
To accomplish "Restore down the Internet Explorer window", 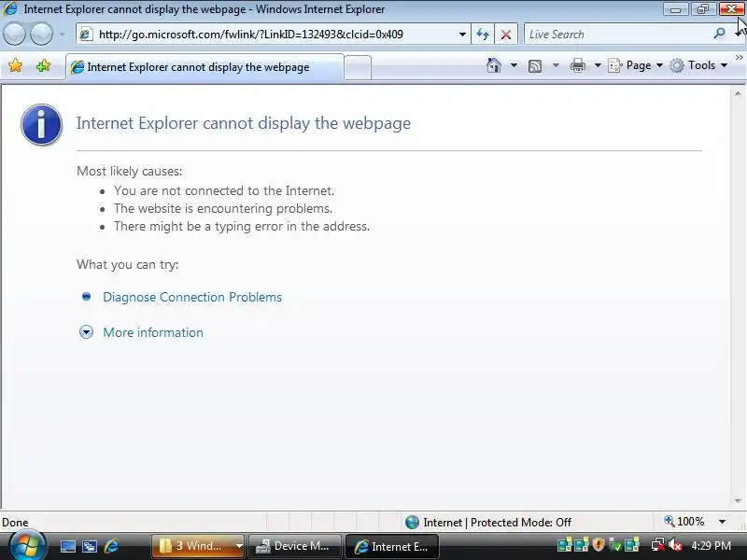I will [703, 9].
